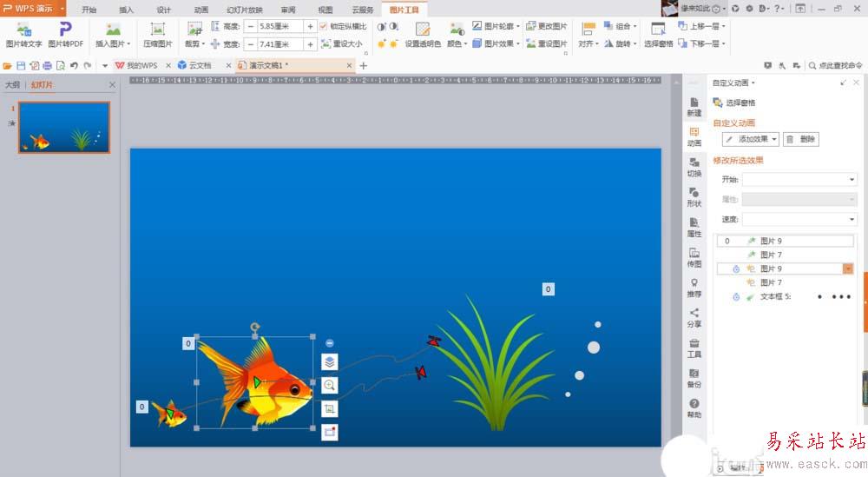Click the 点此查找命令 command search box
Screen dimensions: 868x477
point(836,65)
